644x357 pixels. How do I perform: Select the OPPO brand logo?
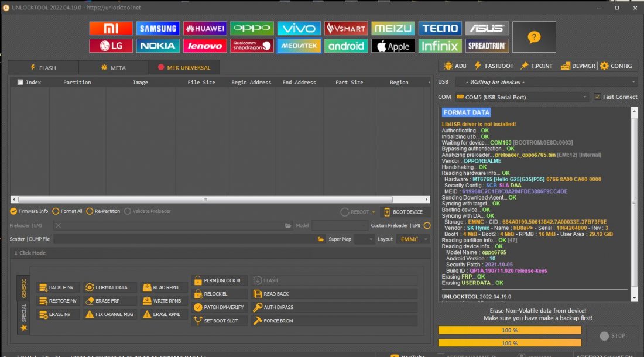252,28
